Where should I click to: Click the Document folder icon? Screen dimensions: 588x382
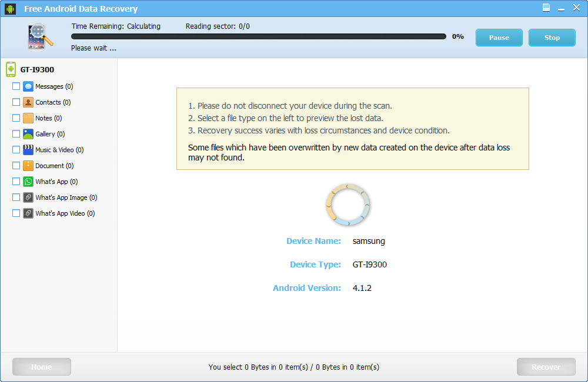click(x=28, y=166)
